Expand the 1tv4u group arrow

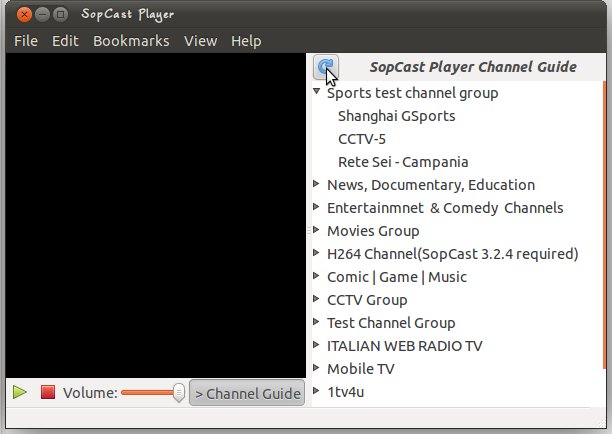tap(317, 391)
